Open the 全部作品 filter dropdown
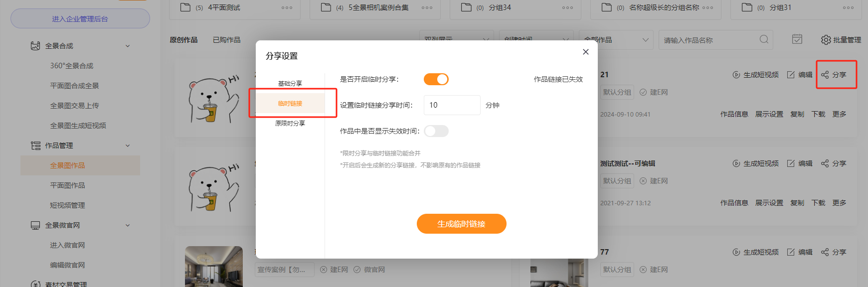Image resolution: width=868 pixels, height=287 pixels. coord(617,40)
